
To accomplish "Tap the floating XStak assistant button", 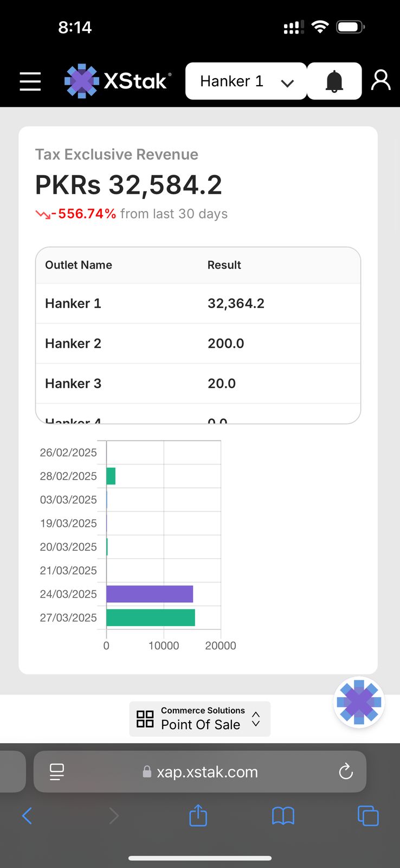I will click(x=359, y=702).
